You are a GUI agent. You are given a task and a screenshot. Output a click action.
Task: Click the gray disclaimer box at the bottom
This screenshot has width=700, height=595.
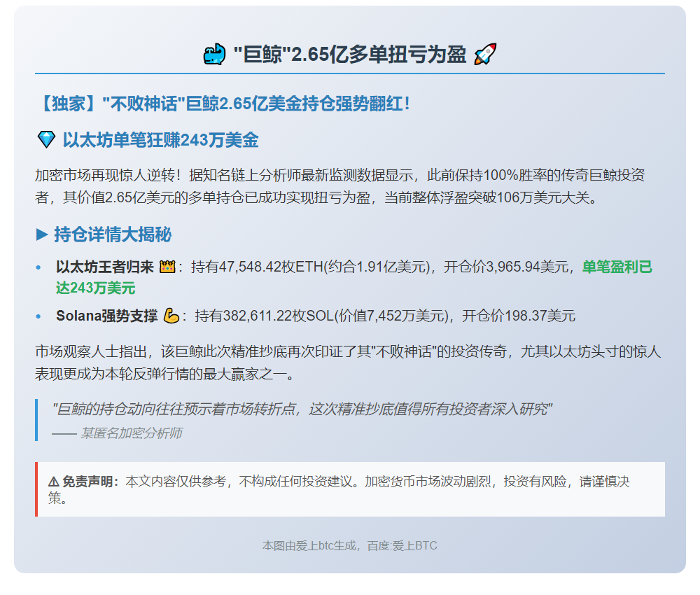point(350,489)
